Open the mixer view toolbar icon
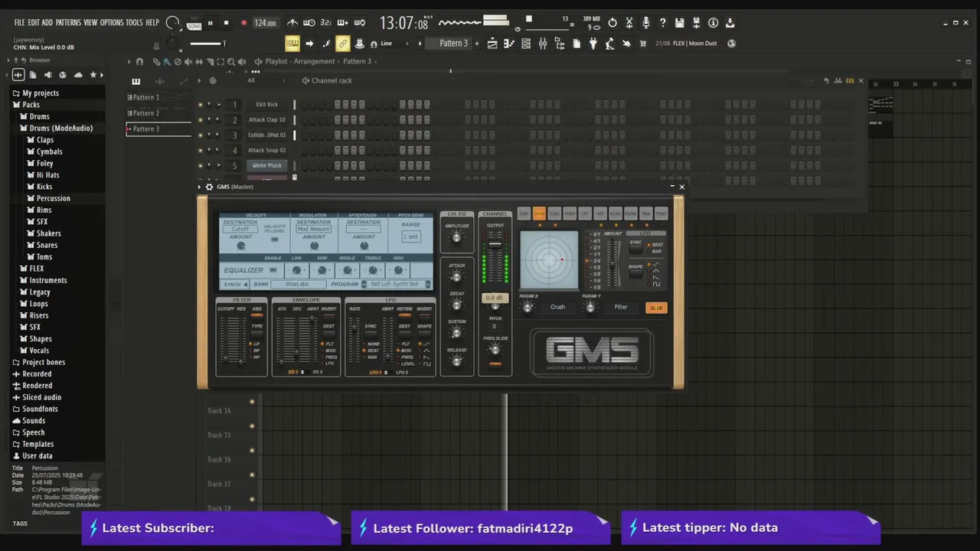Viewport: 980px width, 551px height. coord(543,44)
